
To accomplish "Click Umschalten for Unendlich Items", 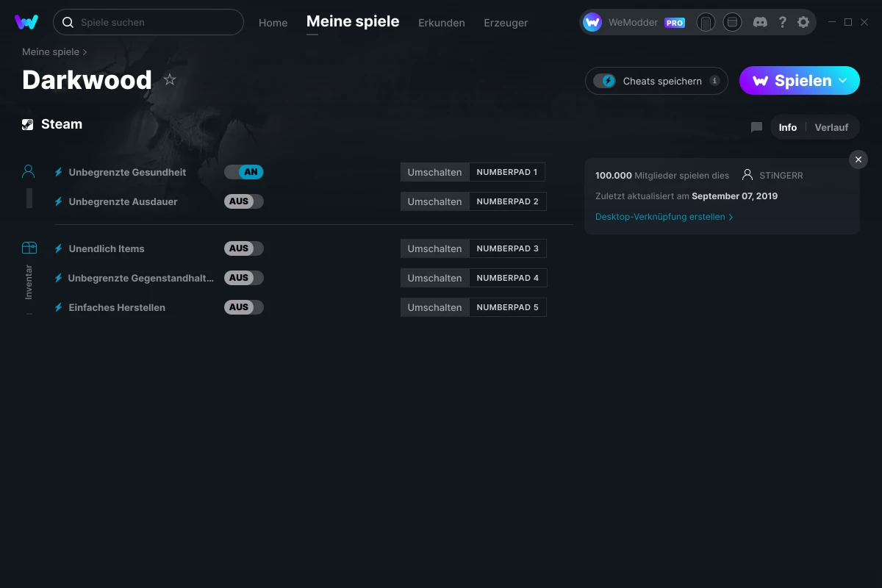I will point(435,248).
